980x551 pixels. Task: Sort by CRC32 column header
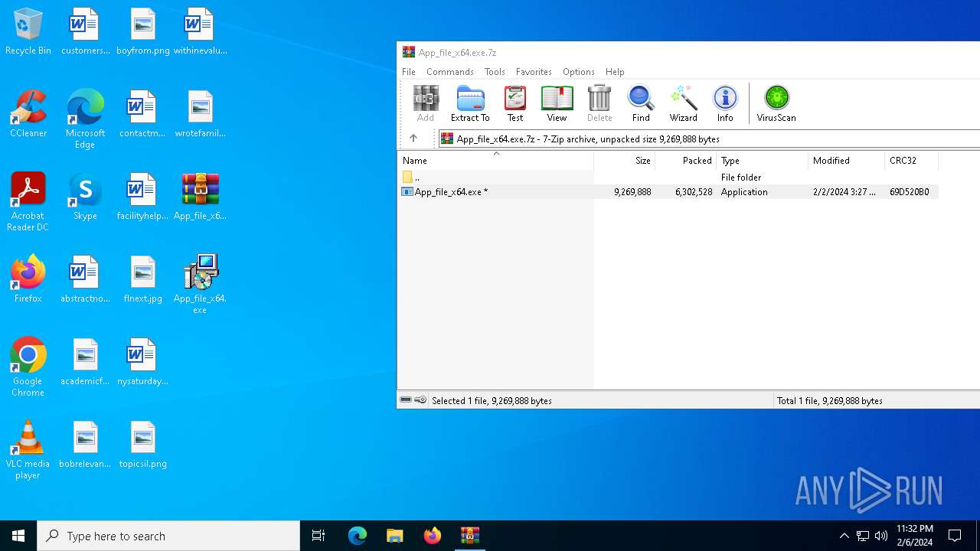coord(911,161)
